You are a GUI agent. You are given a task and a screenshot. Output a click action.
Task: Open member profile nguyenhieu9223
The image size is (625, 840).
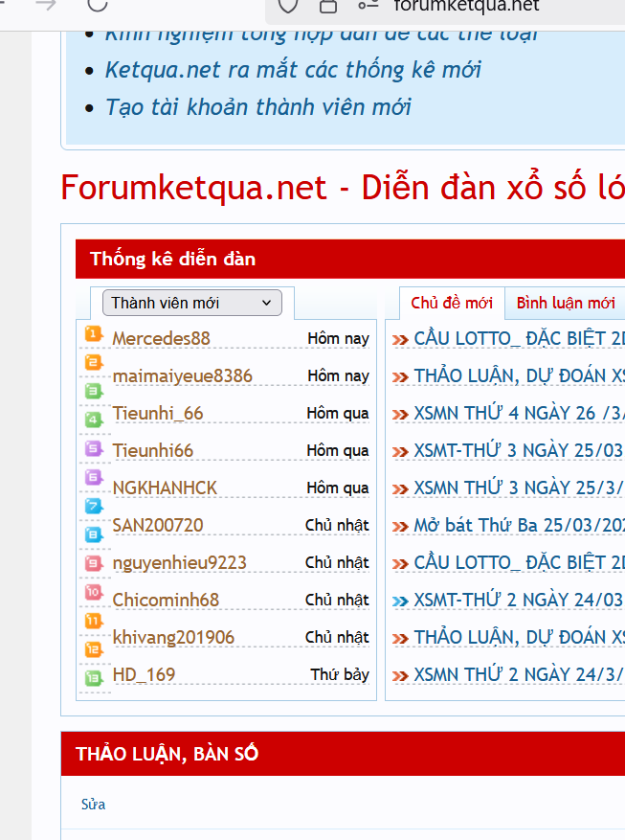pyautogui.click(x=179, y=563)
